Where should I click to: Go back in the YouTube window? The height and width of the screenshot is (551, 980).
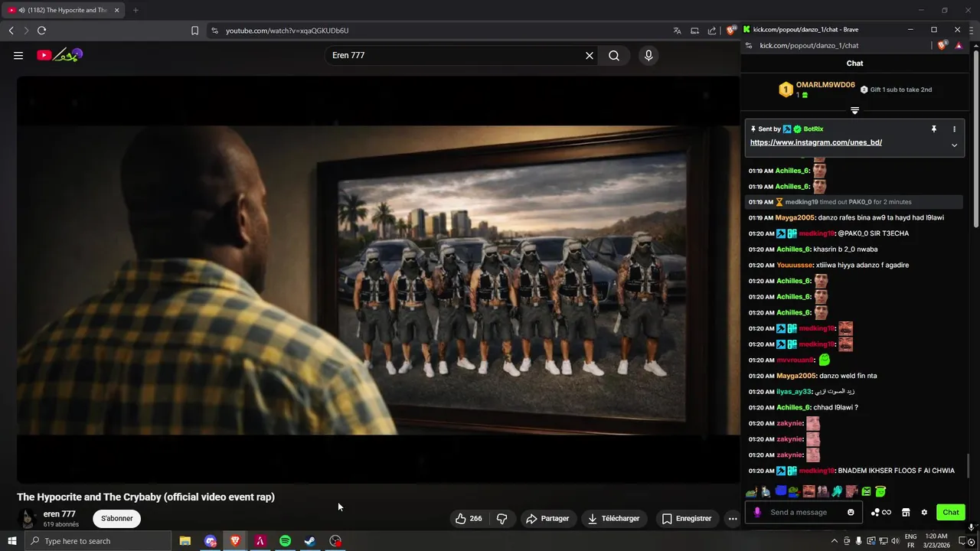[x=11, y=31]
